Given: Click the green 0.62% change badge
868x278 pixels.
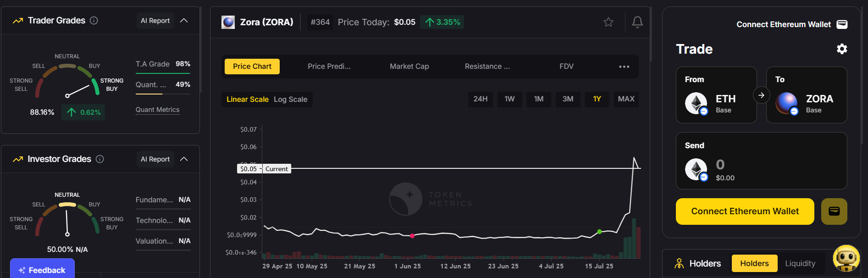Looking at the screenshot, I should 83,112.
